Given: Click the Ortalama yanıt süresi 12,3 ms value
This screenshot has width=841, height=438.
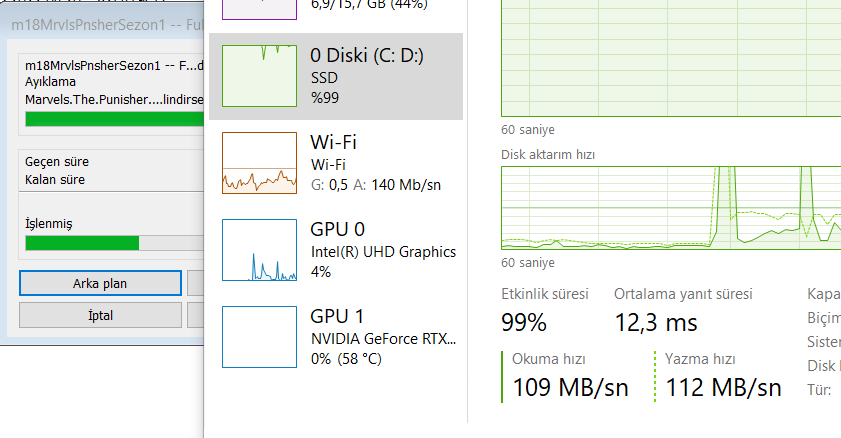Looking at the screenshot, I should 656,322.
